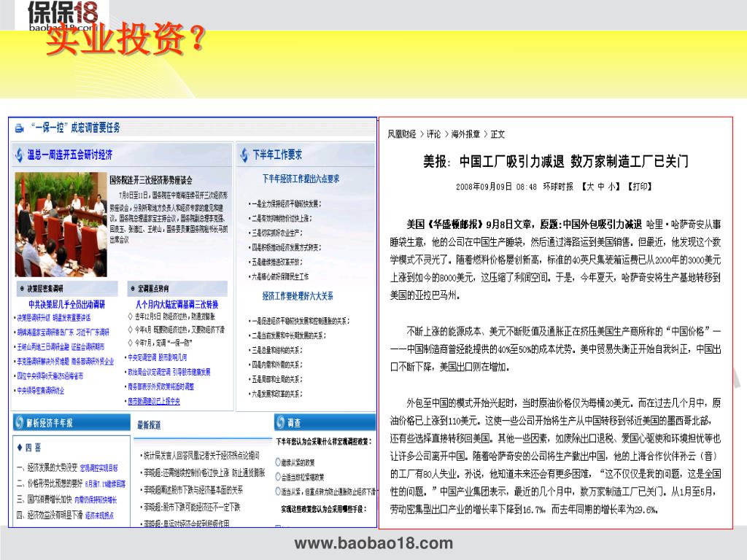Click the 最新报道 section heading
This screenshot has width=747, height=560.
point(149,425)
